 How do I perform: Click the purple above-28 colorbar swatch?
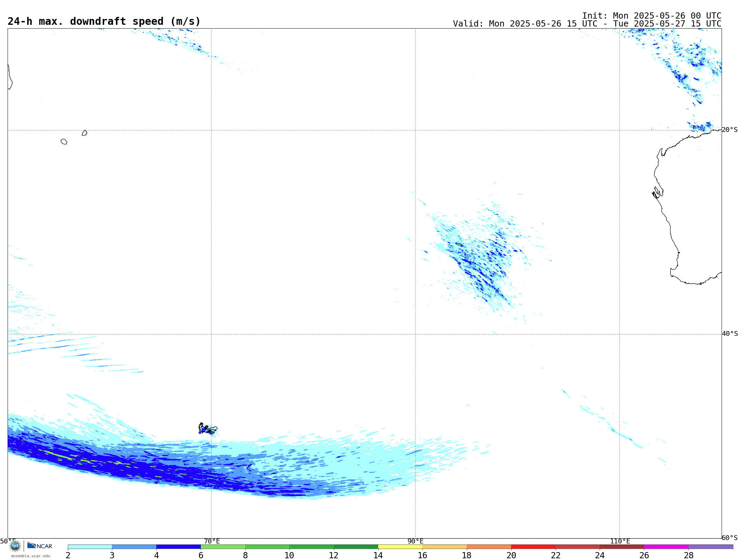coord(711,547)
